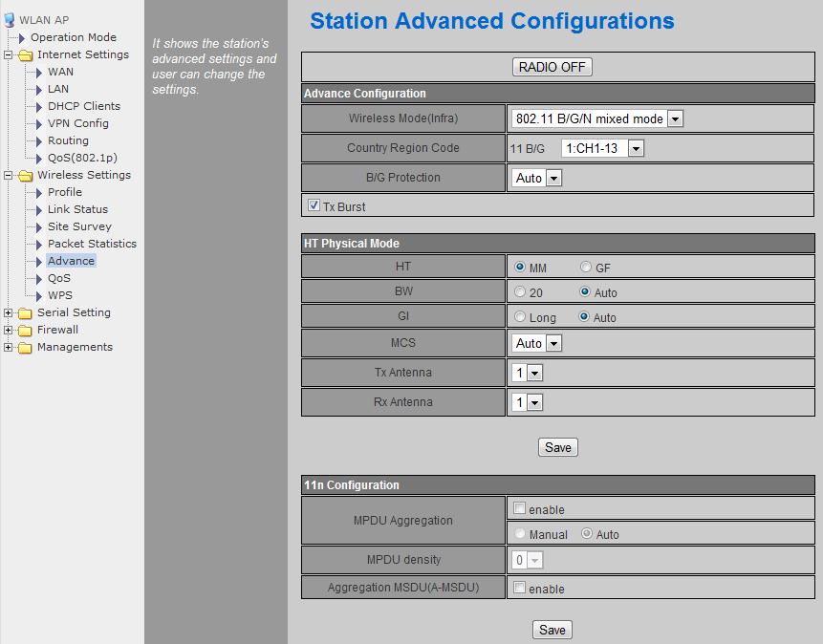
Task: Expand the Firewall tree node
Action: [8, 331]
